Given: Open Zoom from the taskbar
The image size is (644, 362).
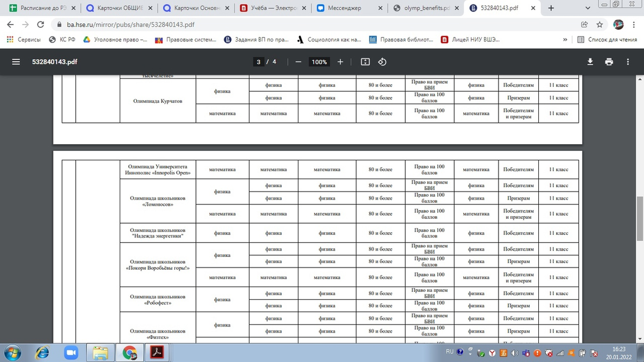Looking at the screenshot, I should tap(71, 353).
